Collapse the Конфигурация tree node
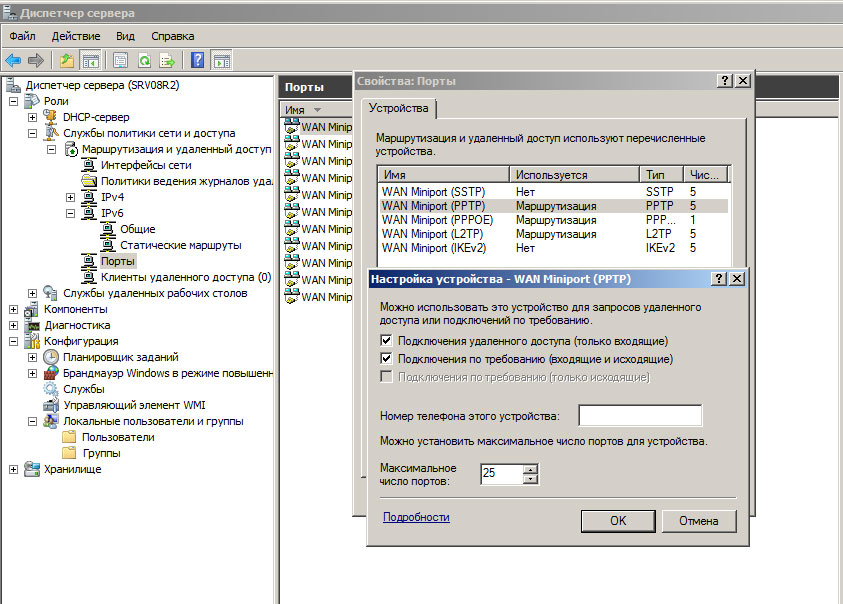The width and height of the screenshot is (843, 604). pos(14,341)
